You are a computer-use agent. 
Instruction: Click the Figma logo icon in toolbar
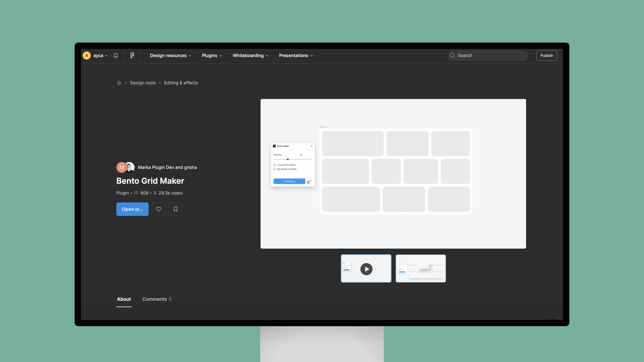point(132,55)
